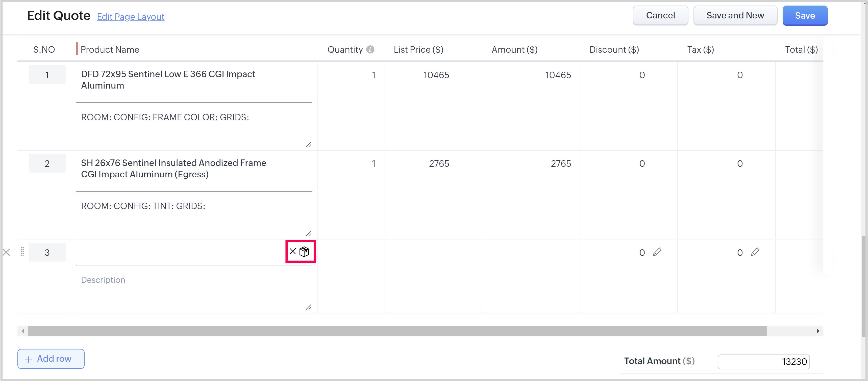Click the row 3 drag handle icon
Viewport: 868px width, 381px height.
point(22,252)
